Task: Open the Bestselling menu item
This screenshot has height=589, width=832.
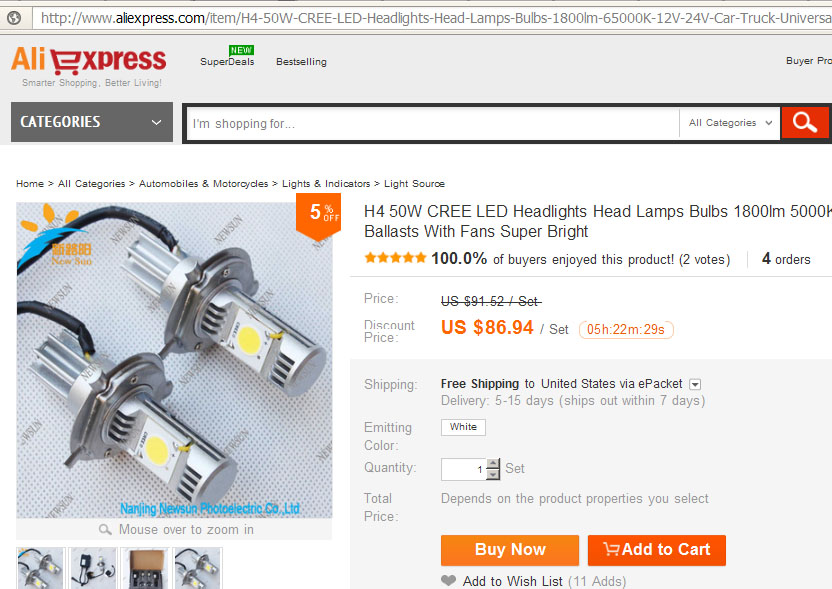Action: click(301, 62)
